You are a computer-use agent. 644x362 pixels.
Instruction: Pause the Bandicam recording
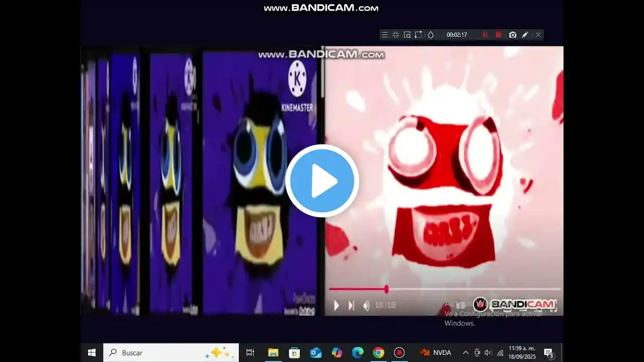[485, 35]
